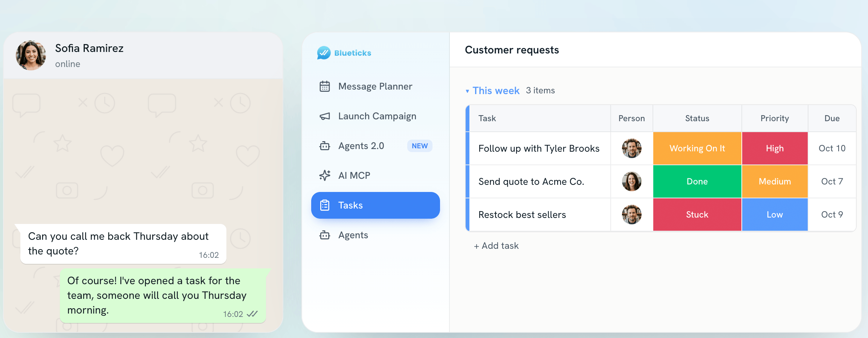
Task: Click the Stuck status cell
Action: click(697, 215)
